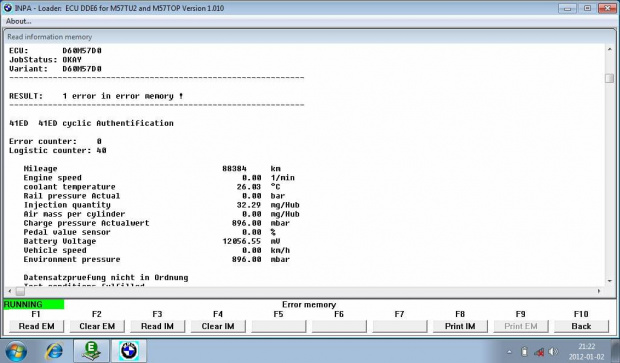
Task: Click the empty F6 button
Action: (x=339, y=326)
